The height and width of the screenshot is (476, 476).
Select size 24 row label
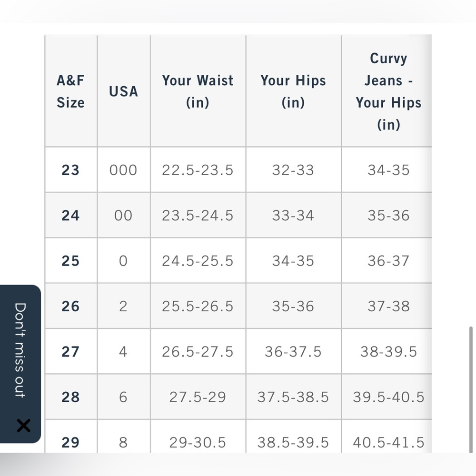pos(70,215)
